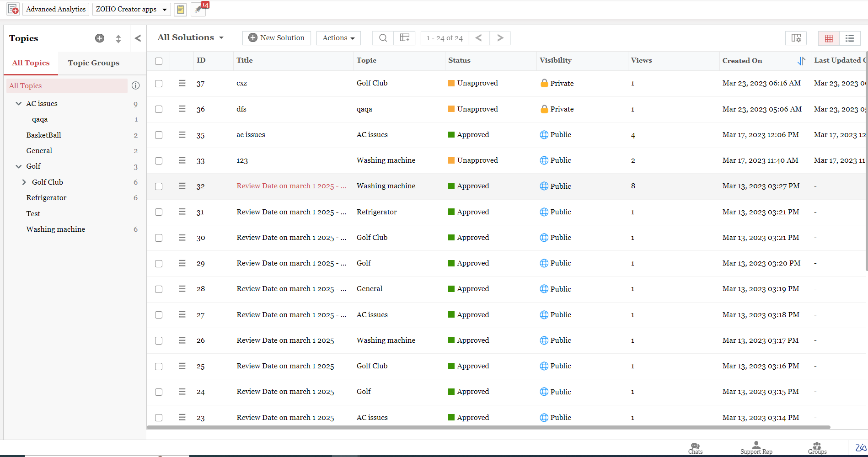Viewport: 868px width, 457px height.
Task: Expand the Golf Club topic tree node
Action: (x=24, y=182)
